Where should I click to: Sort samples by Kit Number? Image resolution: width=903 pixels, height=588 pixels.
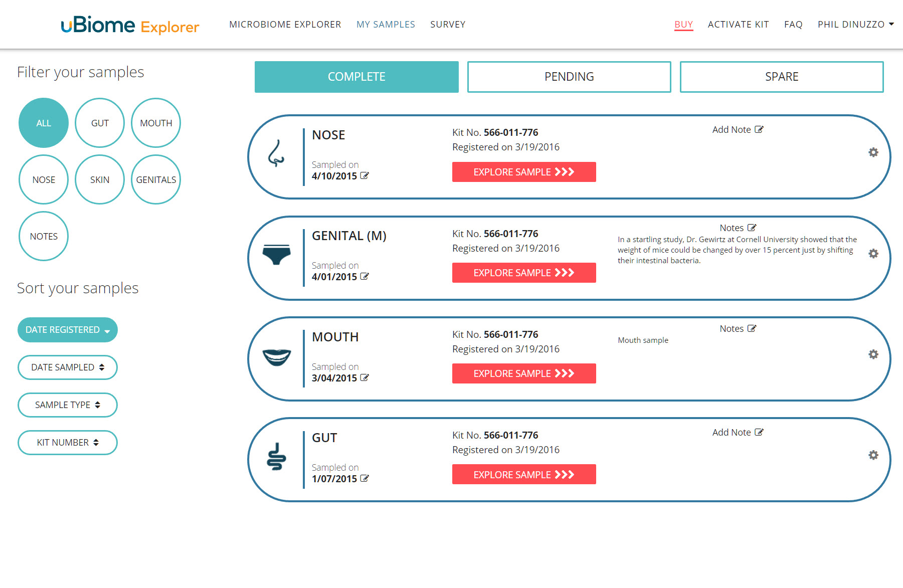(67, 443)
